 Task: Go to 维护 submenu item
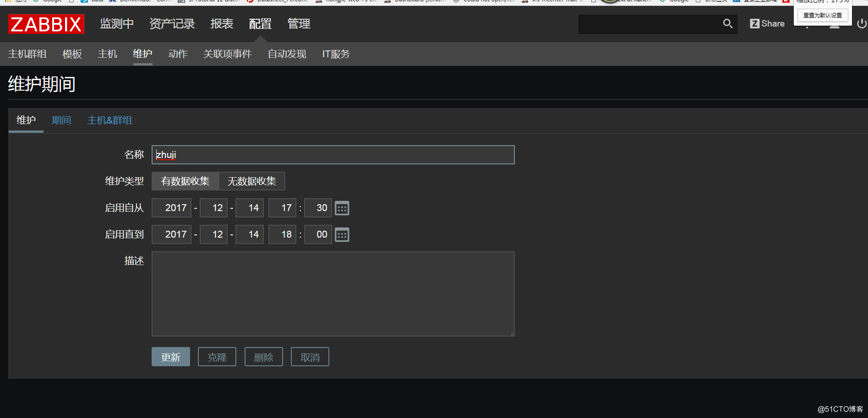(143, 54)
